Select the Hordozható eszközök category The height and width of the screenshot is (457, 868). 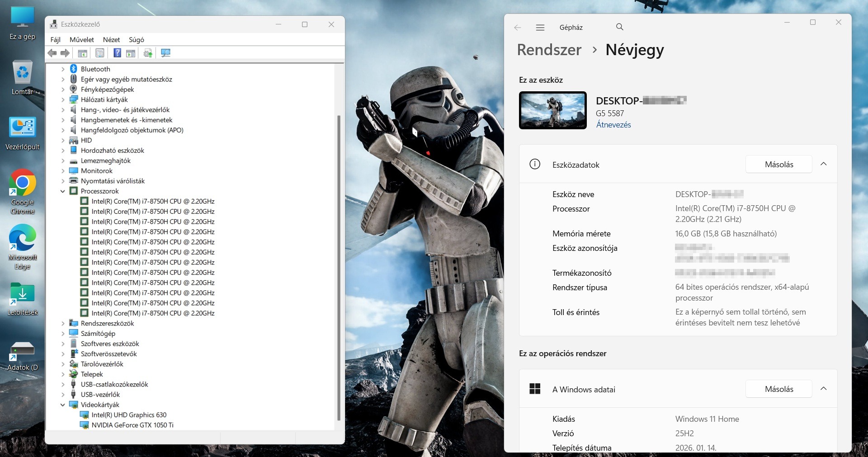click(x=113, y=151)
